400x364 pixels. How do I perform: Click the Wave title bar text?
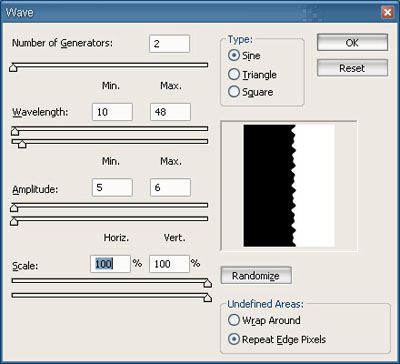coord(20,13)
